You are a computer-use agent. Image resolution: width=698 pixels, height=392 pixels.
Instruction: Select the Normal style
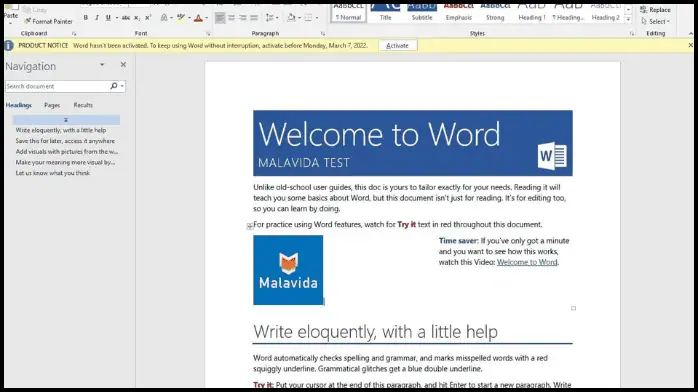click(x=349, y=12)
